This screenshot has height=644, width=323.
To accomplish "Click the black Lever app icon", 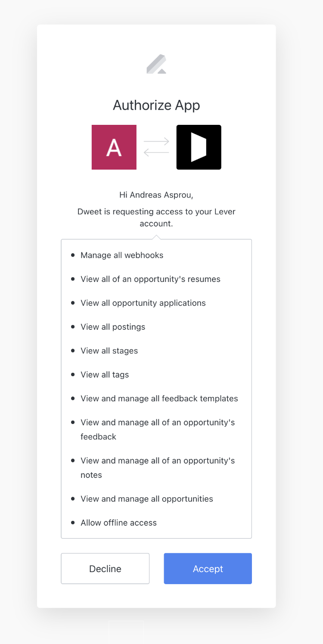I will click(199, 147).
